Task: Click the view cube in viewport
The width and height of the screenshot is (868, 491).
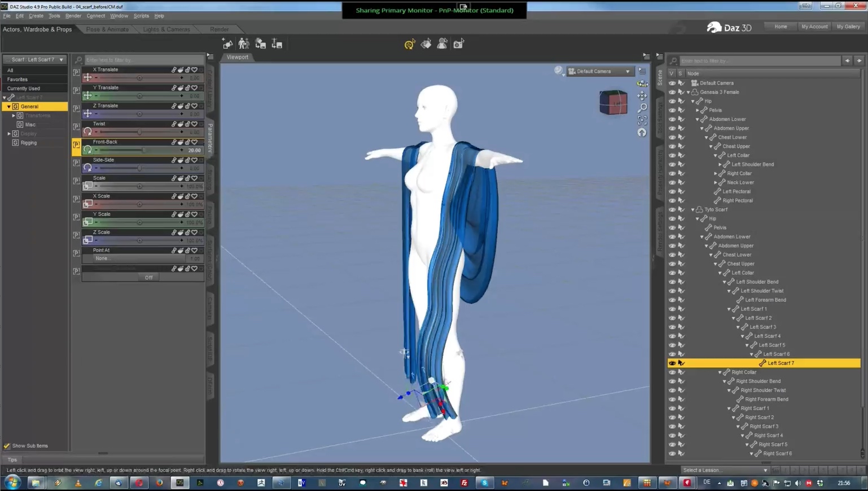Action: click(x=613, y=103)
